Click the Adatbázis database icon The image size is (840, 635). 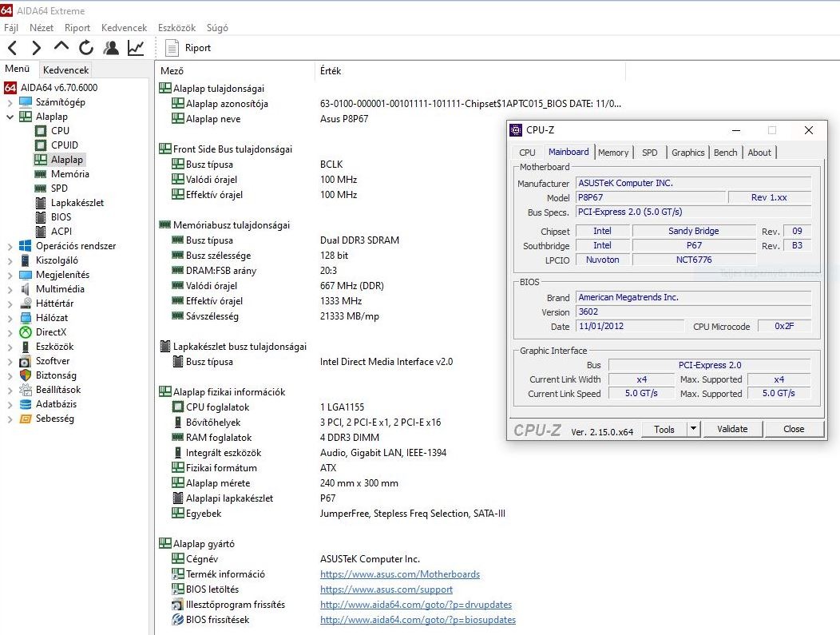tap(26, 405)
